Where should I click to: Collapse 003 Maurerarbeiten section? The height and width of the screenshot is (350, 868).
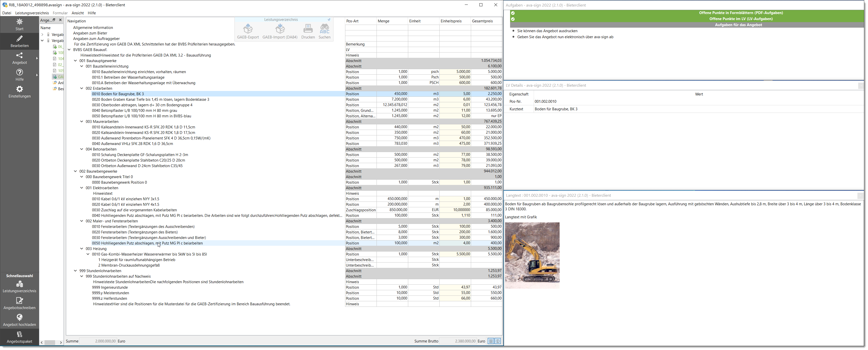[x=81, y=122]
